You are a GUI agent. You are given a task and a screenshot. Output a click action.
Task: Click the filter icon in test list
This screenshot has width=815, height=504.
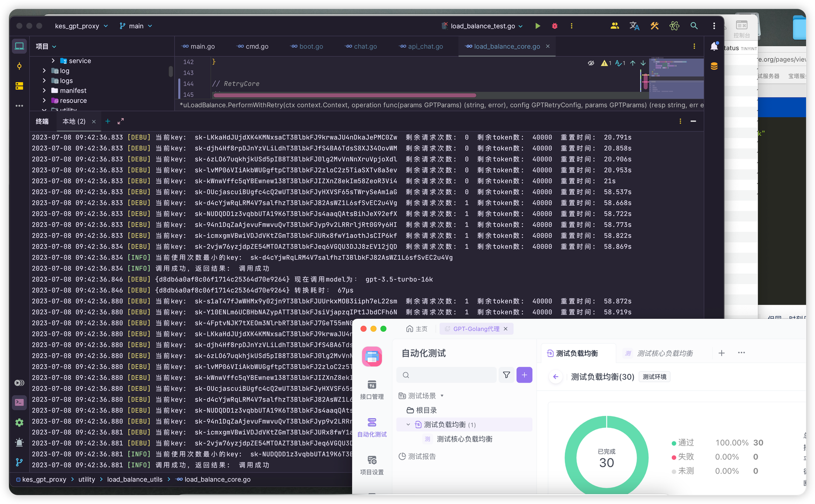click(506, 375)
